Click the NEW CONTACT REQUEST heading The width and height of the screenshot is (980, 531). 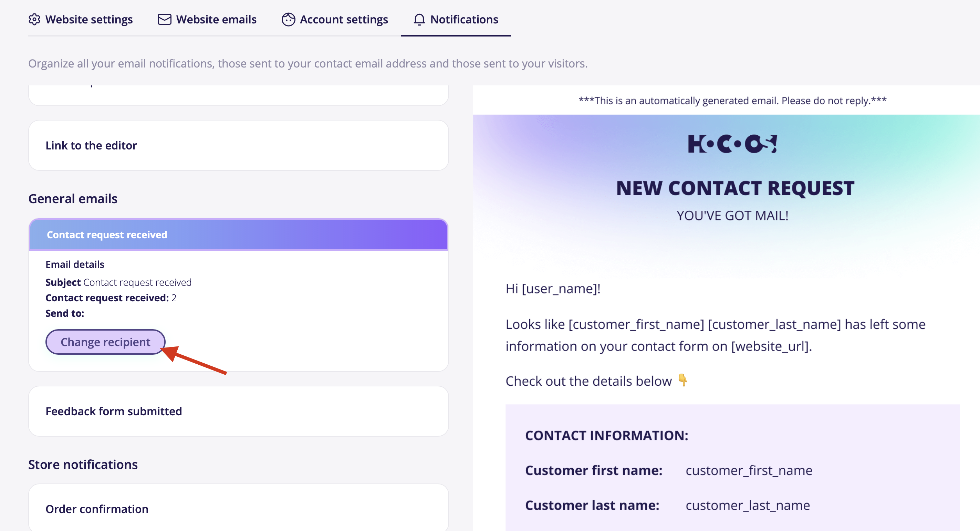(x=734, y=188)
